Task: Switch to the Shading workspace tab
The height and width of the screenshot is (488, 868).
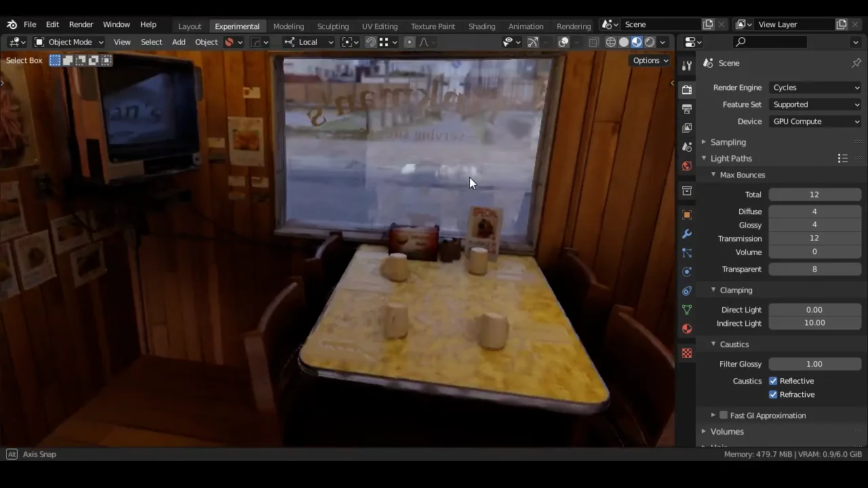Action: 481,26
